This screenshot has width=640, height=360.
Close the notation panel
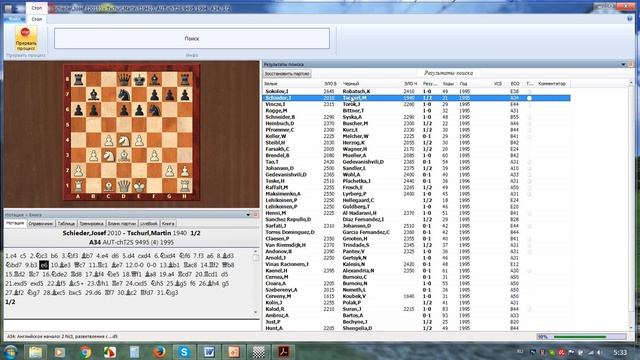[256, 215]
